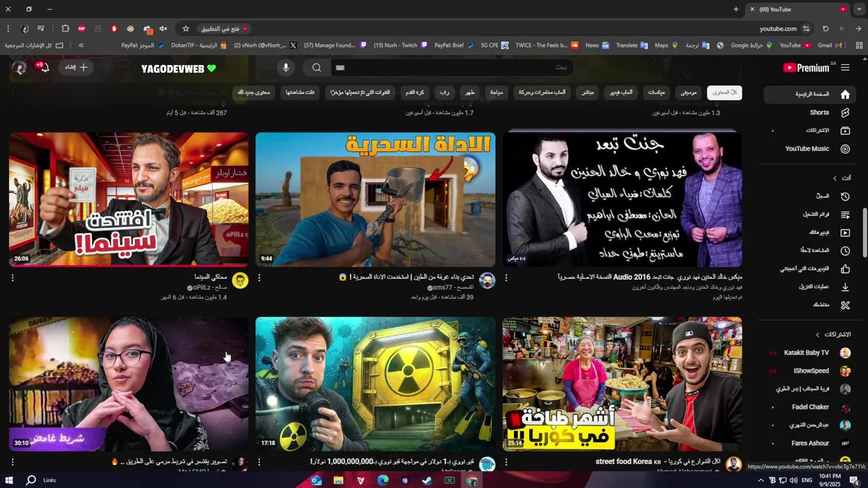Click the browser reload icon
868x488 pixels.
click(825, 28)
